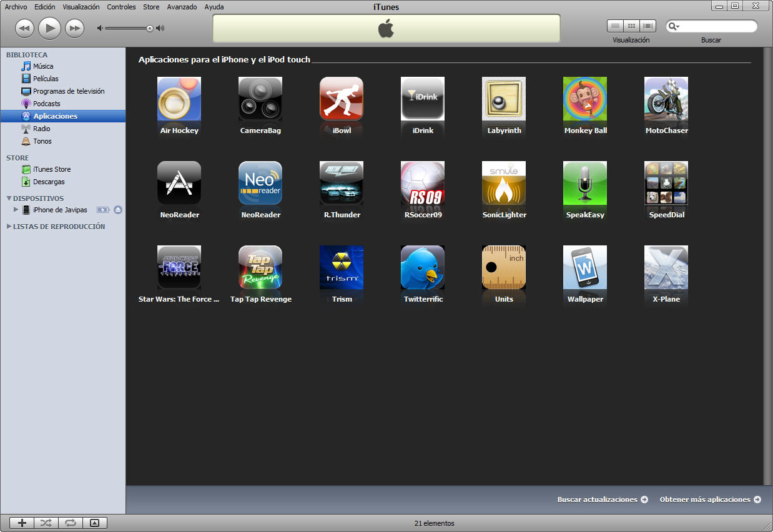Add a new playlist with plus button
The width and height of the screenshot is (773, 532).
[22, 523]
